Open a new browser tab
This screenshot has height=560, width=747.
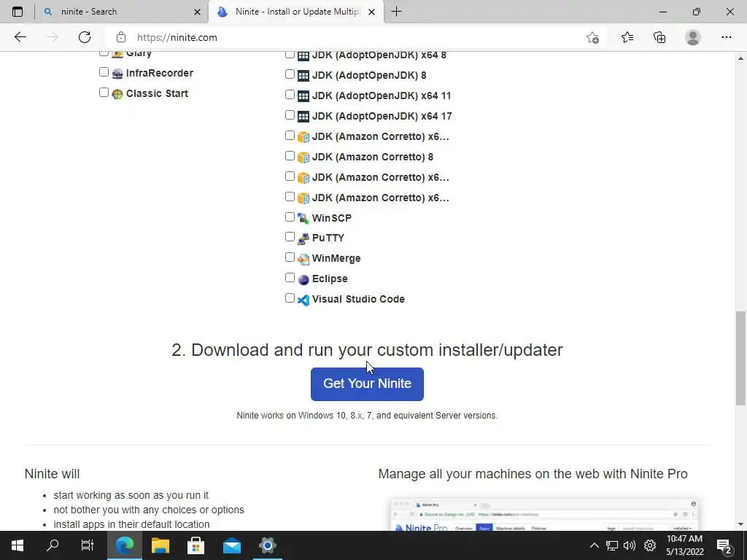pos(396,12)
